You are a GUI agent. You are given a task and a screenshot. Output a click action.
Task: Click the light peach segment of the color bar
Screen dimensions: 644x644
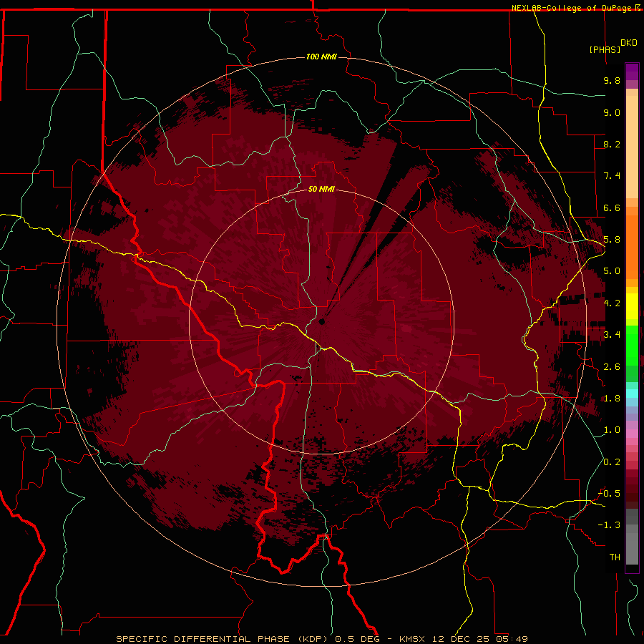pyautogui.click(x=632, y=147)
